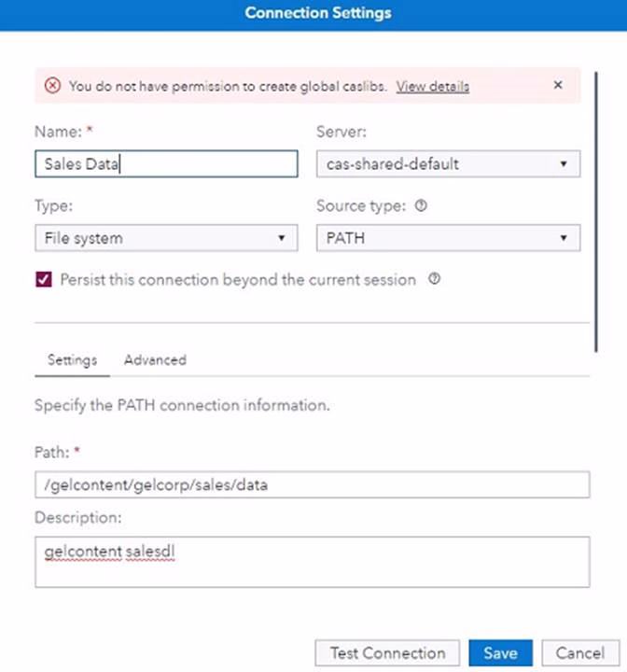Open the View details link

(432, 86)
